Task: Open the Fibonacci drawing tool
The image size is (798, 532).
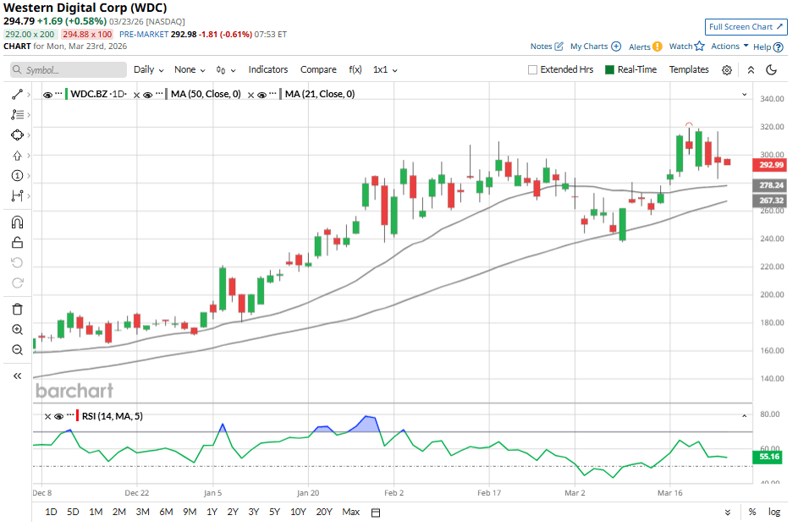Action: click(17, 114)
